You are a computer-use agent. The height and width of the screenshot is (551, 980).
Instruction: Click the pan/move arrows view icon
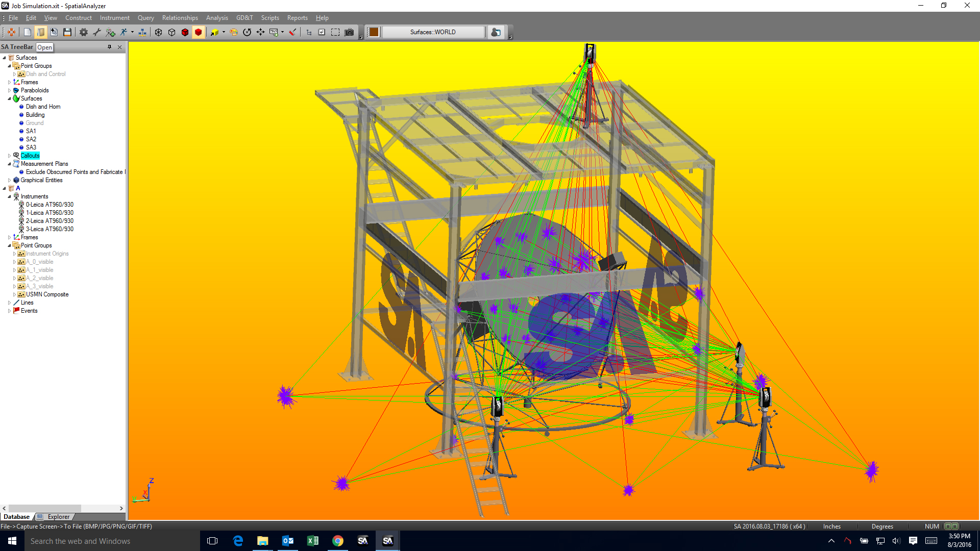click(x=260, y=32)
